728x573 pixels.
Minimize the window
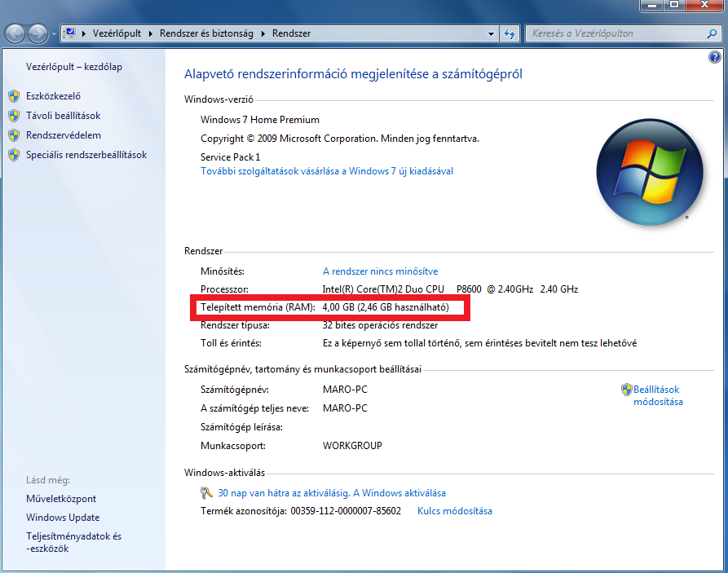652,5
